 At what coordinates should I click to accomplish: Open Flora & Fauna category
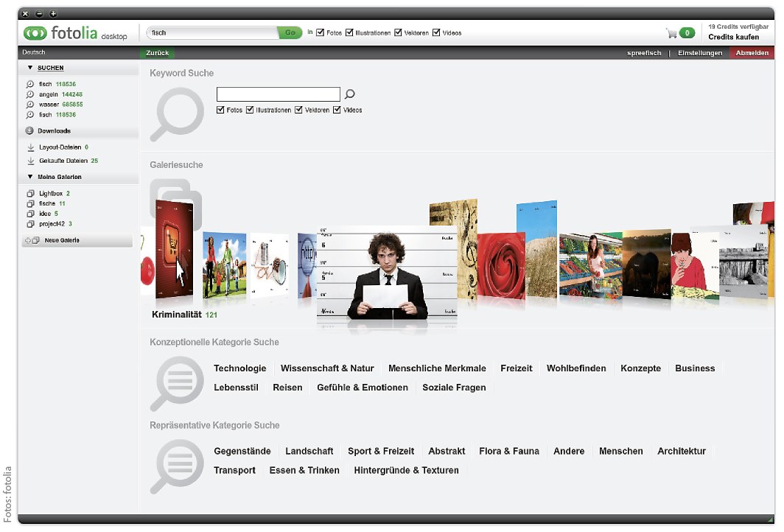509,452
